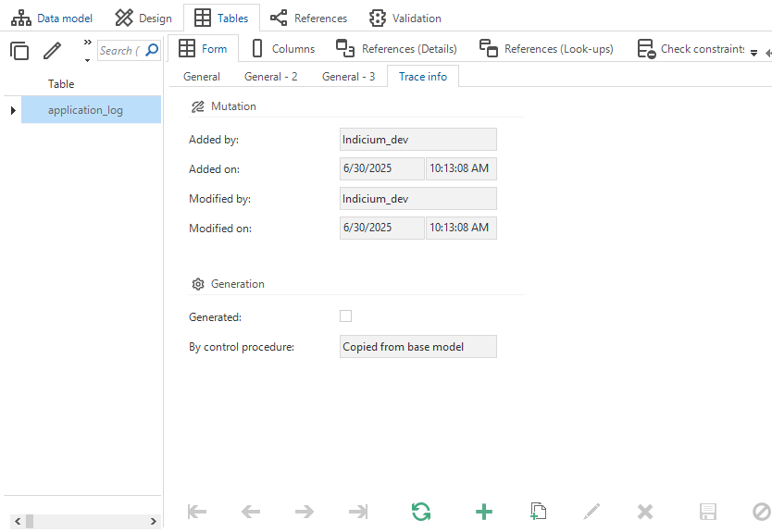Click the green refresh icon
Viewport: 772px width, 532px height.
point(421,512)
